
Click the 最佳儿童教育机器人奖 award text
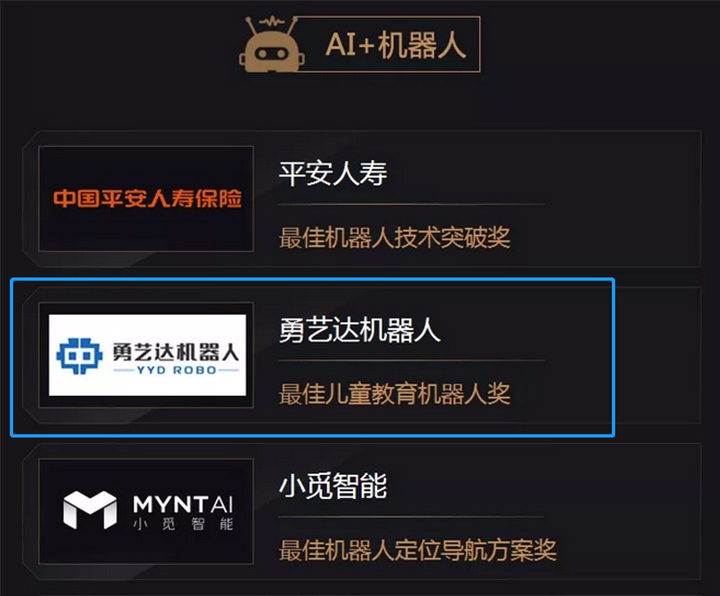(394, 394)
